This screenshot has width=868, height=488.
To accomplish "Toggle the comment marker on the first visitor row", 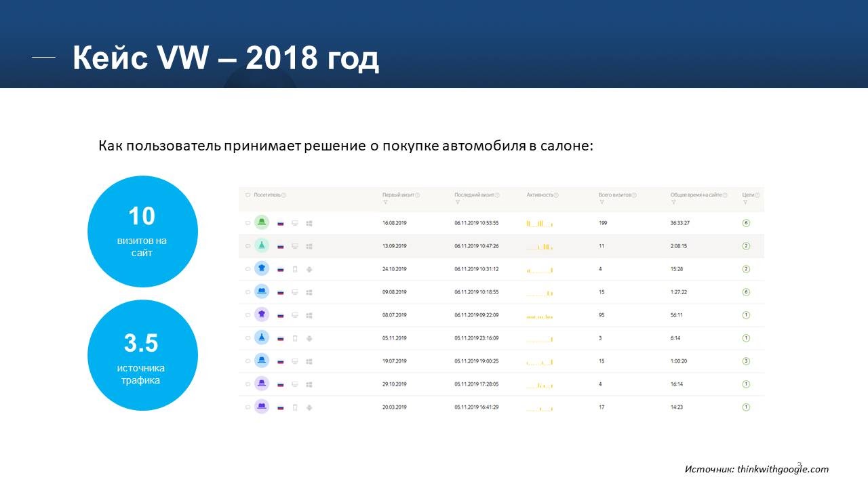I will click(248, 223).
